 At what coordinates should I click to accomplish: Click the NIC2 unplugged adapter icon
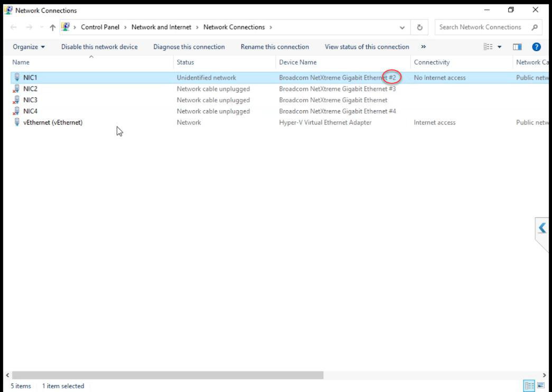point(16,89)
